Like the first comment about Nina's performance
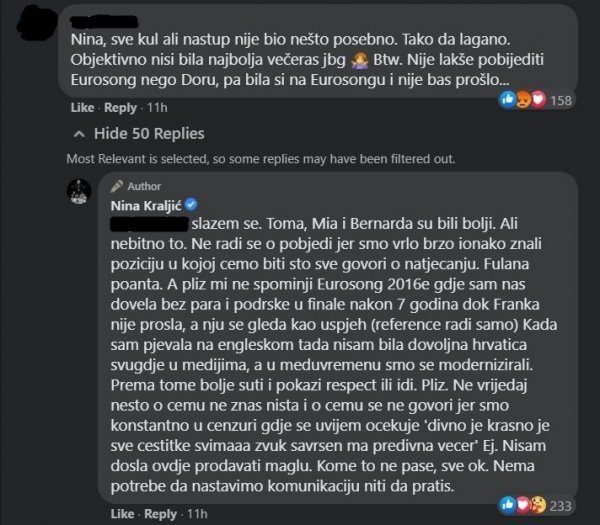Image resolution: width=600 pixels, height=525 pixels. pyautogui.click(x=82, y=108)
